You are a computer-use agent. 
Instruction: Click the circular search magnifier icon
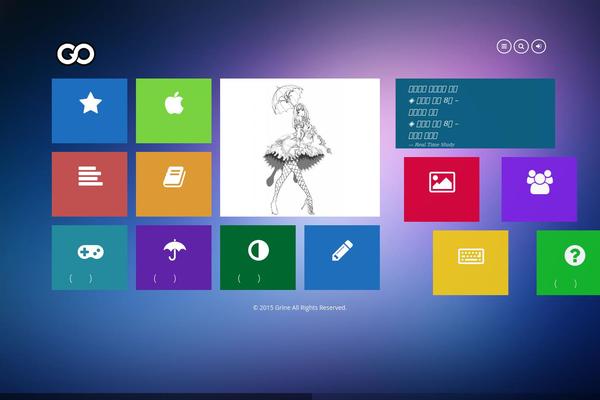pos(521,47)
